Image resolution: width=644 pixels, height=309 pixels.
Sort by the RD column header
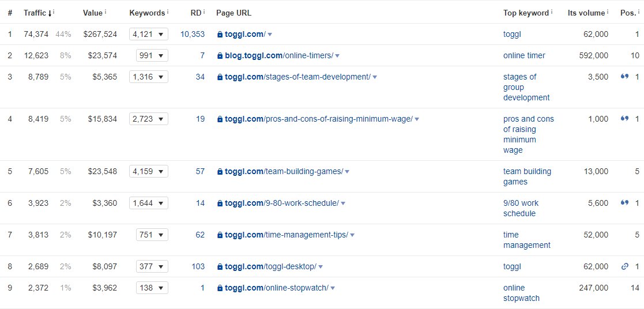click(x=197, y=13)
